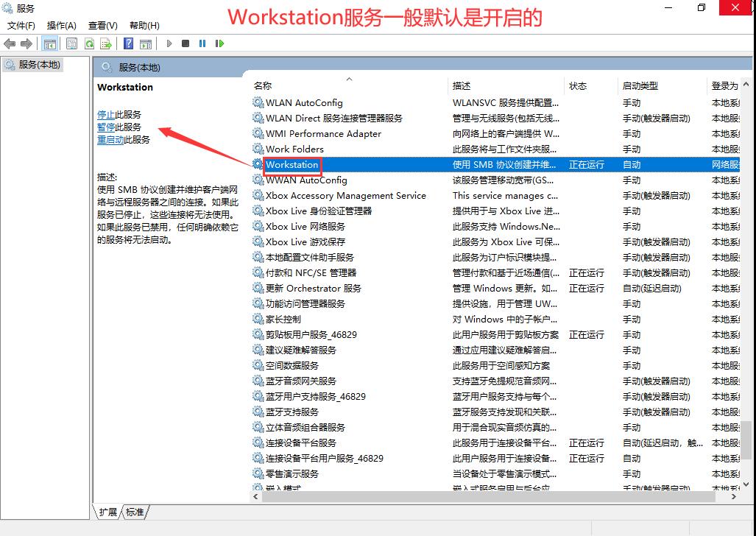Viewport: 756px width, 536px height.
Task: Open the 查看(V) menu
Action: pos(102,24)
